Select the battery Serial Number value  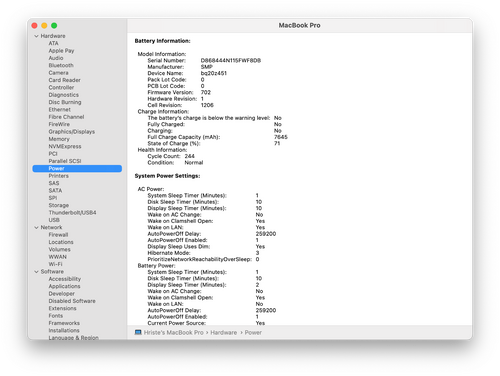click(x=231, y=60)
